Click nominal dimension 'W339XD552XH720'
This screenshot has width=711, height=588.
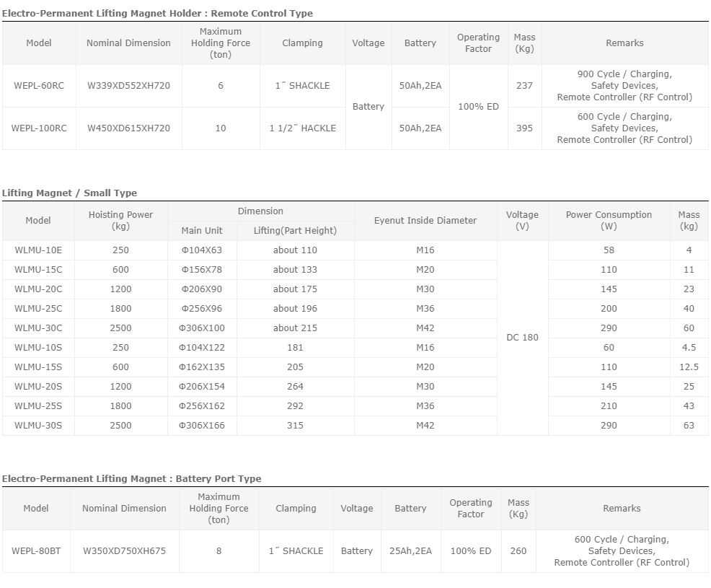click(x=129, y=85)
